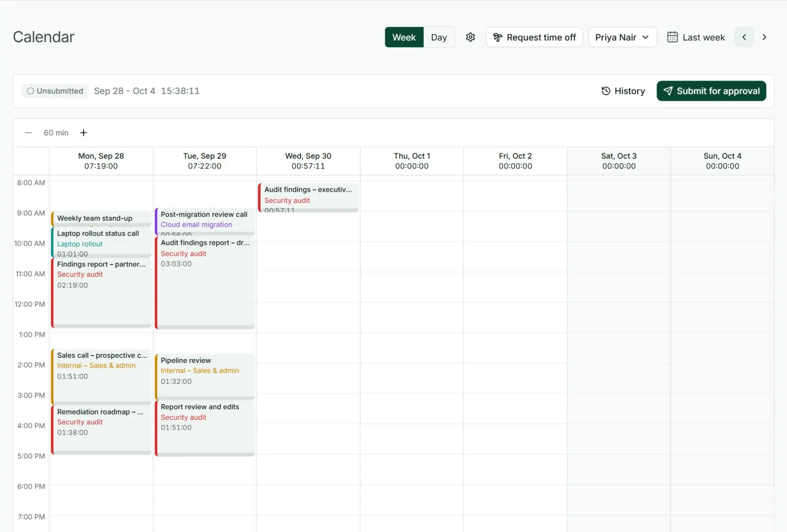Switch to Week view
The width and height of the screenshot is (787, 532).
point(404,37)
